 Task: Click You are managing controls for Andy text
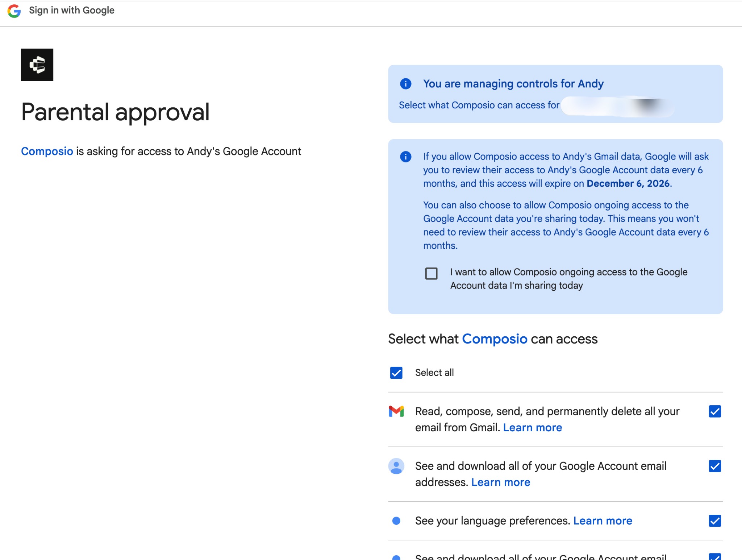point(513,84)
